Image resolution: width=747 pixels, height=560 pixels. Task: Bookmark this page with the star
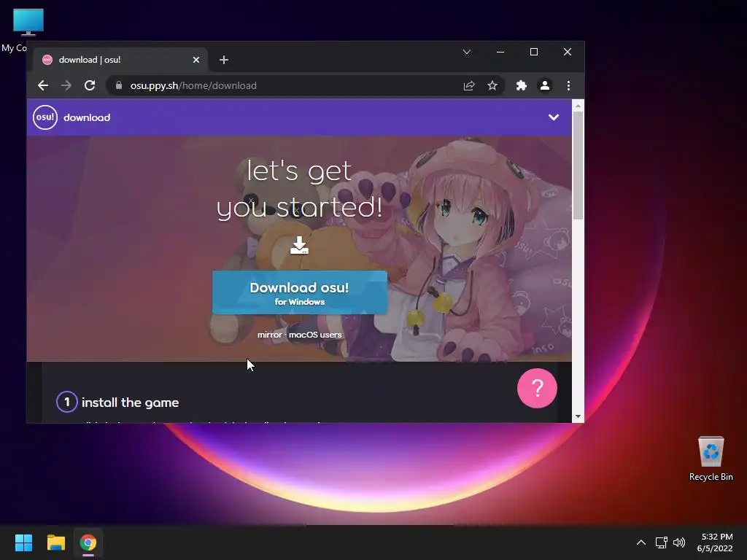[x=492, y=86]
